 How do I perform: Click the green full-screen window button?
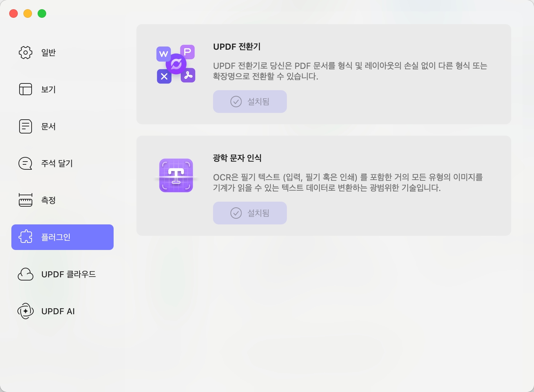pos(42,13)
